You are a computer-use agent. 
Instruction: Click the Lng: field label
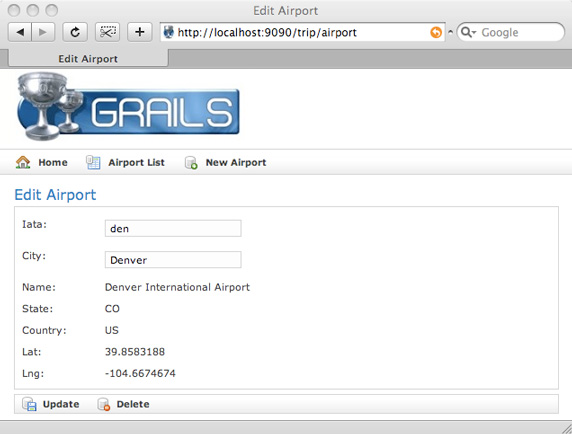click(x=33, y=373)
